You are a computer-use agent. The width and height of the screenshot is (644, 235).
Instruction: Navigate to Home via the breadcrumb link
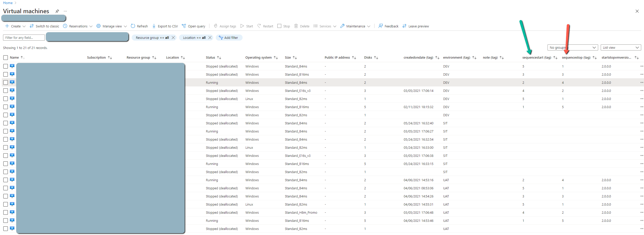(8, 3)
